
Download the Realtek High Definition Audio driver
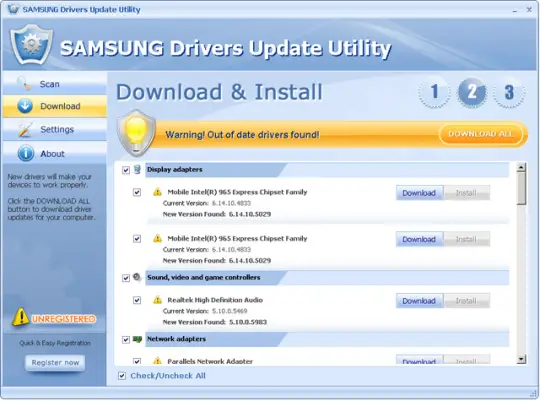(x=419, y=301)
